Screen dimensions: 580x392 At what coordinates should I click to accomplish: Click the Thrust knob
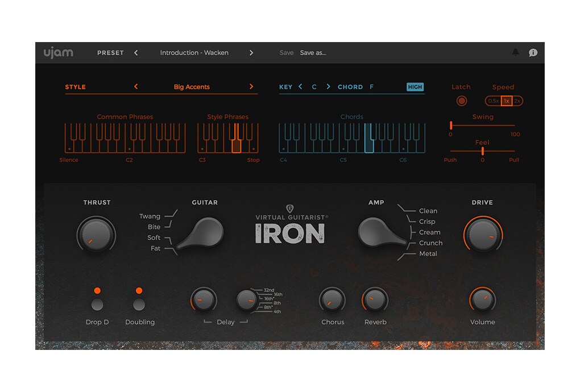click(x=97, y=235)
